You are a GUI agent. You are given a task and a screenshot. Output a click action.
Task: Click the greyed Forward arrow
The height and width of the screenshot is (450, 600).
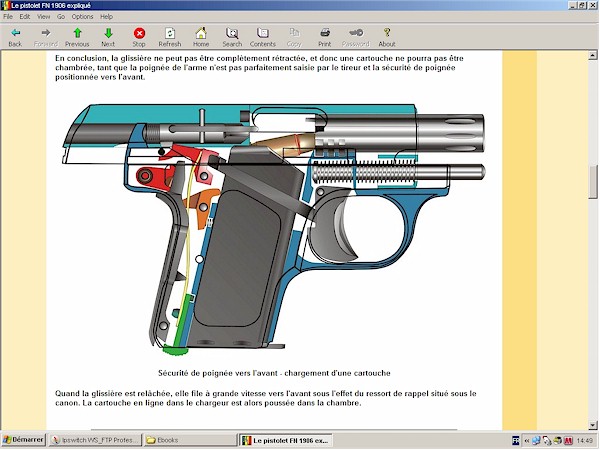click(46, 37)
